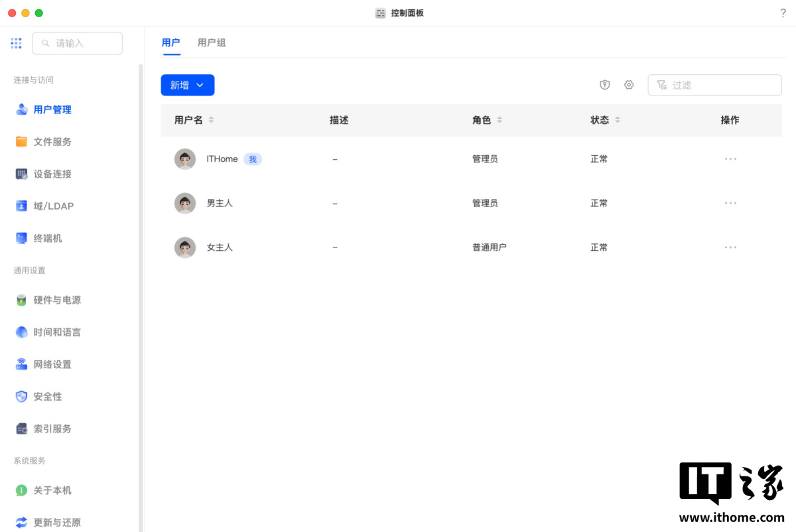Click the 用户管理 sidebar icon

pyautogui.click(x=21, y=109)
